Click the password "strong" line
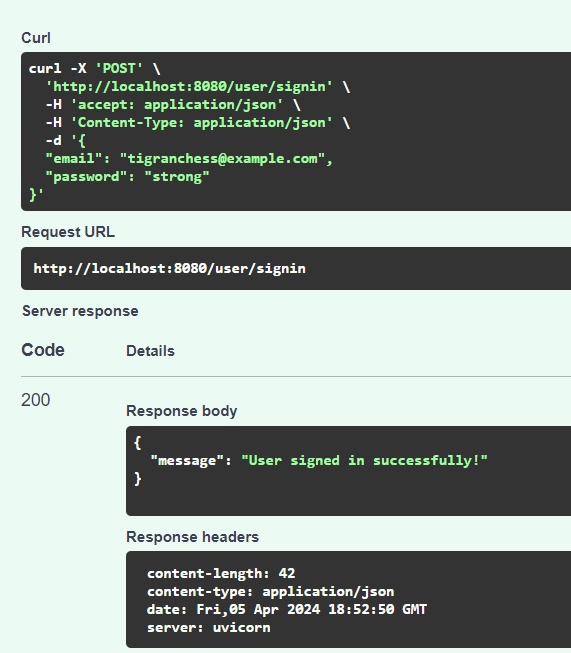Image resolution: width=571 pixels, height=653 pixels. [127, 177]
